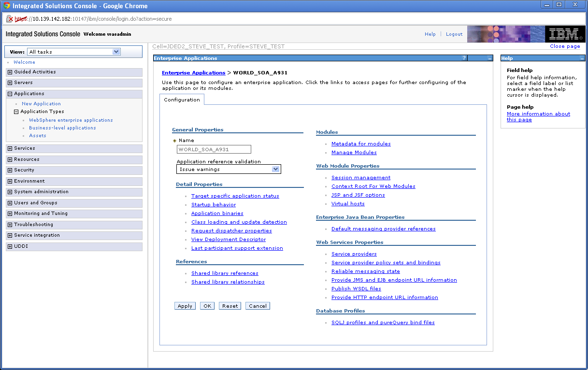Open Application reference validation dropdown
Image resolution: width=588 pixels, height=370 pixels.
coord(229,169)
